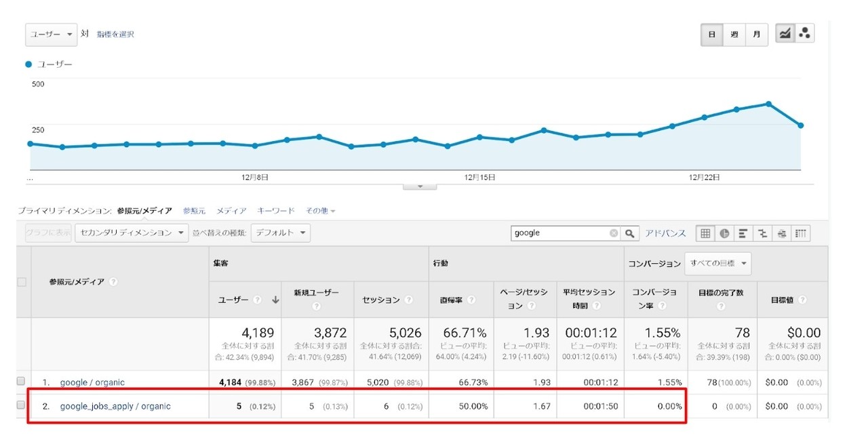Open the セカンダリディメンション dropdown

pos(132,233)
